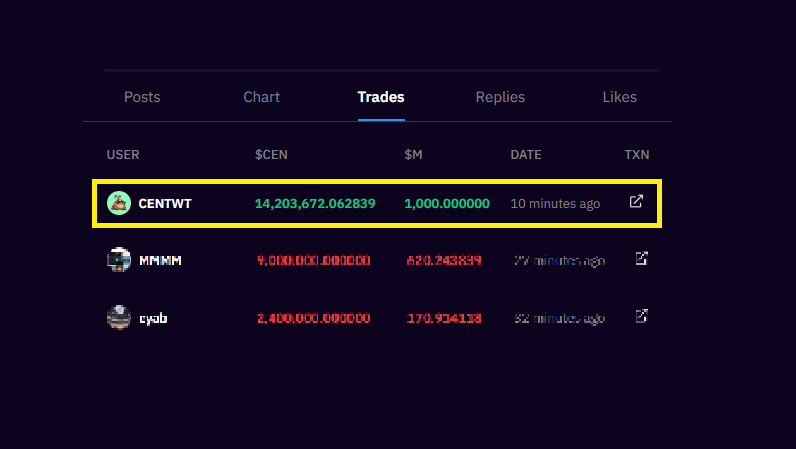Open transaction link for CENTWT trade
This screenshot has width=796, height=449.
[636, 202]
